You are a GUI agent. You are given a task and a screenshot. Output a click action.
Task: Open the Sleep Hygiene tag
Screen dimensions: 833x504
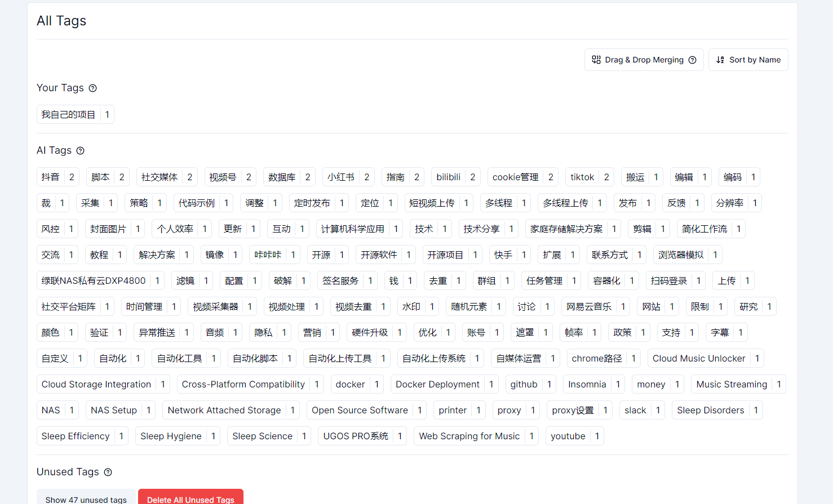tap(171, 436)
